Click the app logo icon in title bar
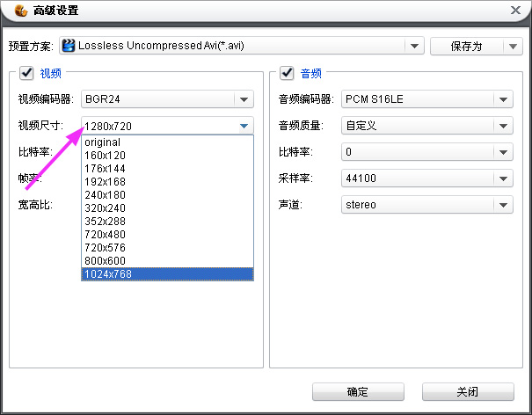532x415 pixels. point(21,11)
